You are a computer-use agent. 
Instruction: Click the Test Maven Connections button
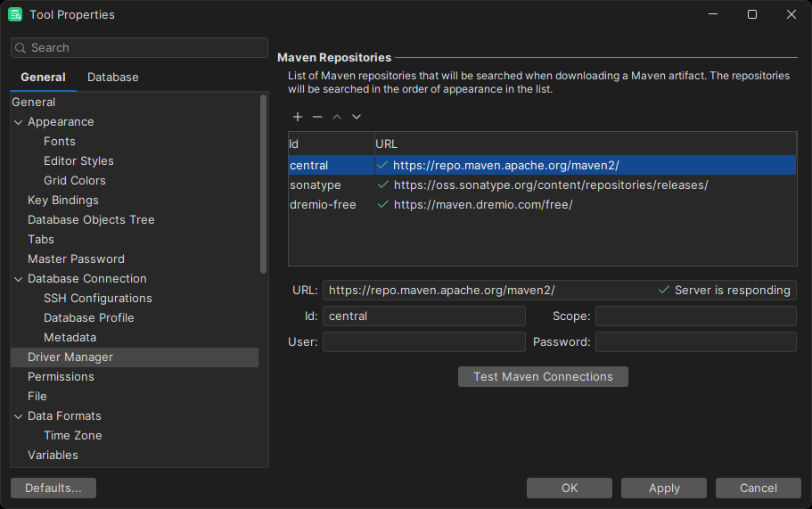pyautogui.click(x=543, y=377)
